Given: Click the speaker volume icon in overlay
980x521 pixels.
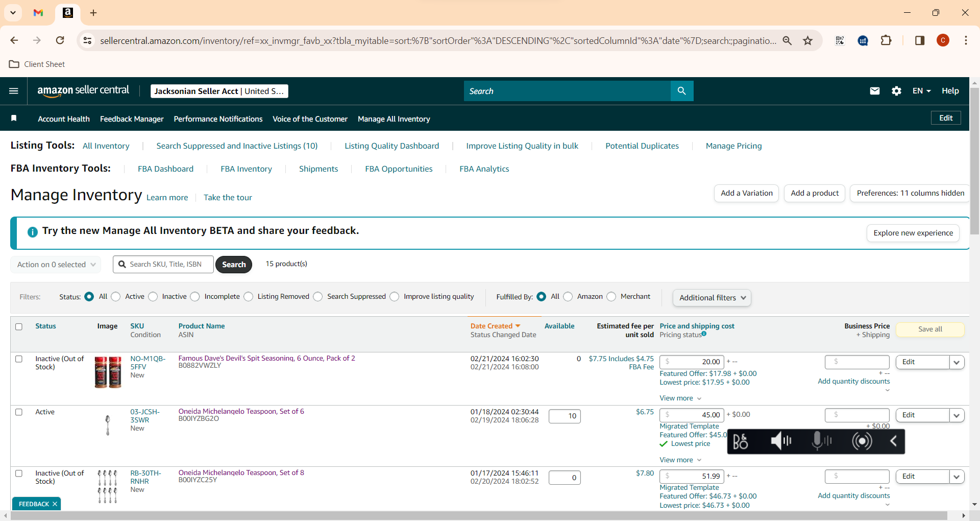Looking at the screenshot, I should [780, 441].
